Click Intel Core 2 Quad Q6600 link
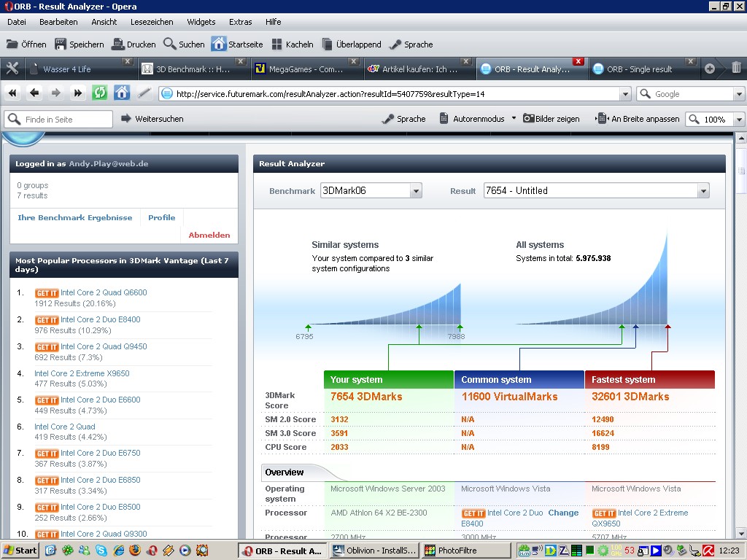Screen dimensions: 747x560 tap(104, 292)
